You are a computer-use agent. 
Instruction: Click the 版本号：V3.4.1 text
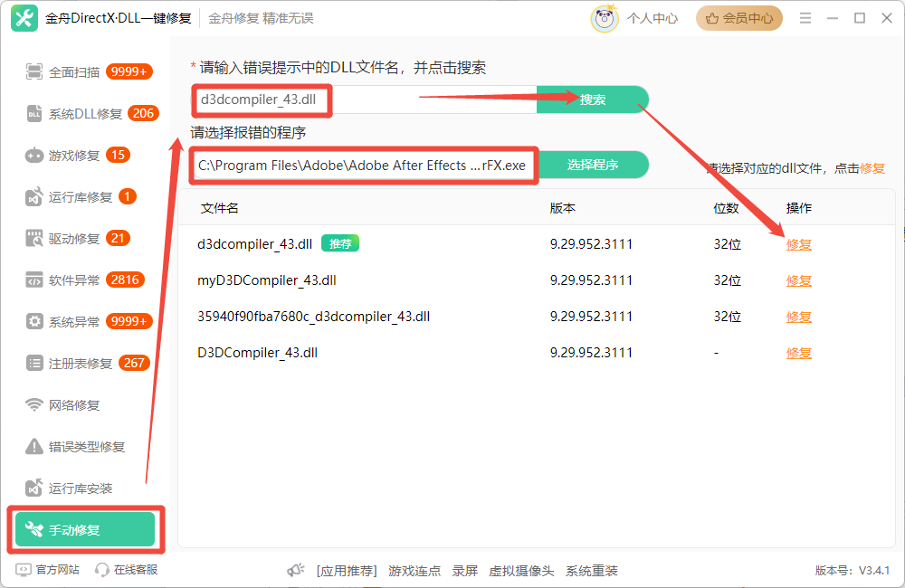tap(853, 571)
